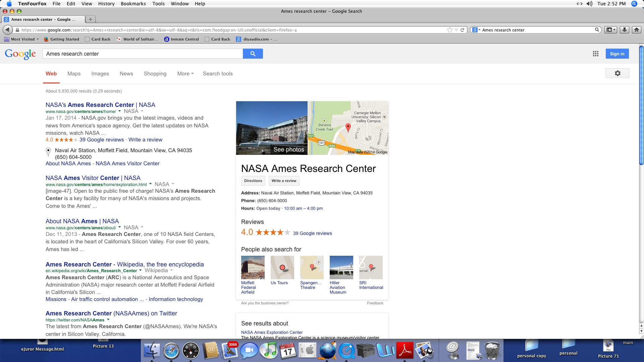This screenshot has width=644, height=362.
Task: Open the History menu
Action: pos(106,4)
